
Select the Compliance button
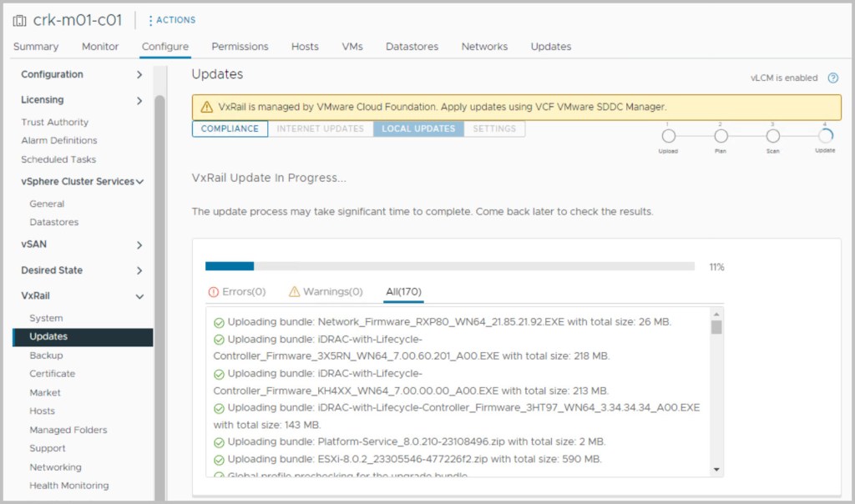(x=230, y=129)
